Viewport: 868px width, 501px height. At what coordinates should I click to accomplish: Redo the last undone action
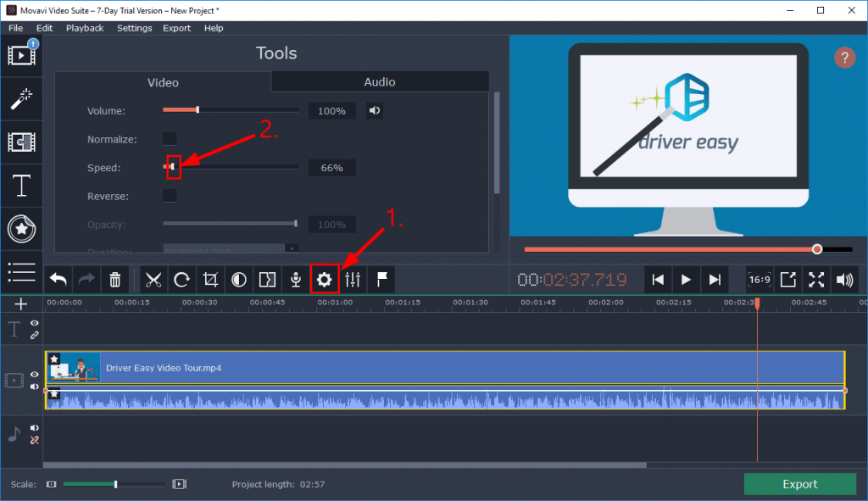point(86,280)
